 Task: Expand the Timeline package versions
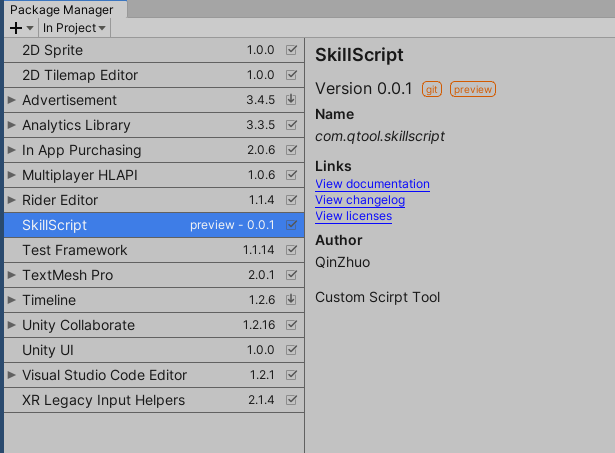click(x=12, y=300)
